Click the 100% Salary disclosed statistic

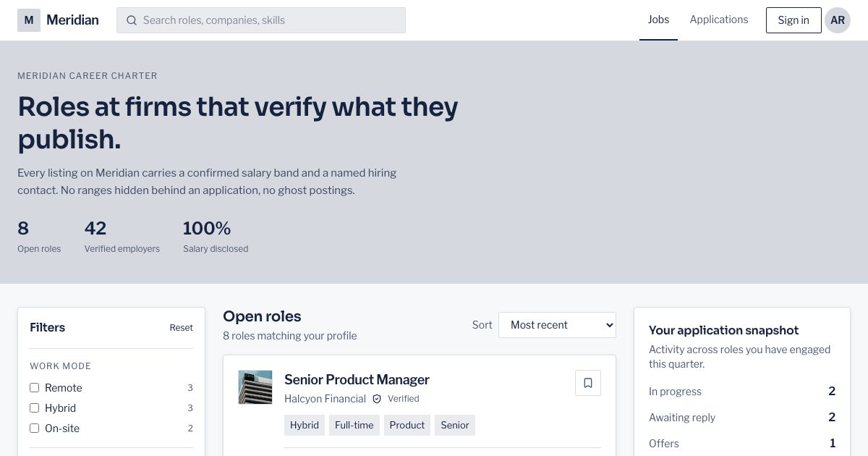tap(216, 237)
